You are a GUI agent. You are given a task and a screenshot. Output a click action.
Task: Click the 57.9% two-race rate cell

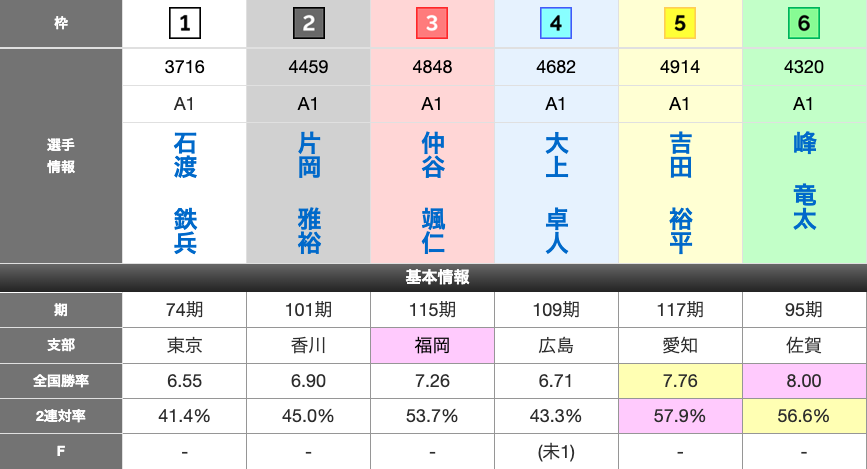pos(680,416)
